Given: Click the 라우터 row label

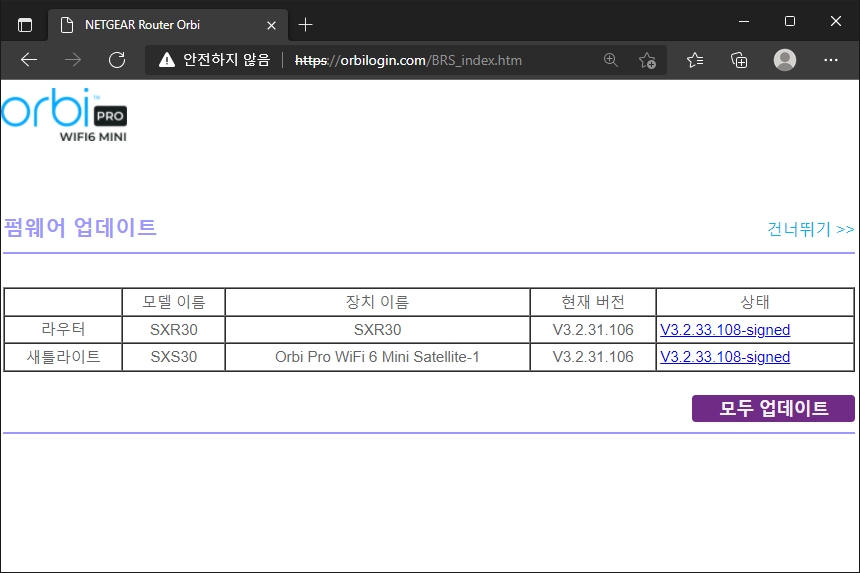Looking at the screenshot, I should (x=63, y=330).
